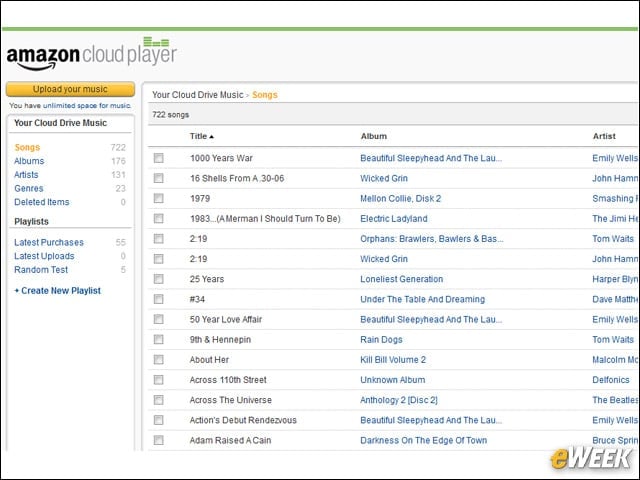Select song title Adam Raised A Cain

[x=230, y=440]
